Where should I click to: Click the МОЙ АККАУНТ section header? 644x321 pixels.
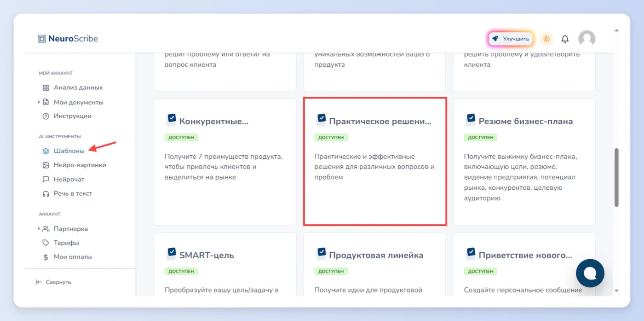coord(56,73)
